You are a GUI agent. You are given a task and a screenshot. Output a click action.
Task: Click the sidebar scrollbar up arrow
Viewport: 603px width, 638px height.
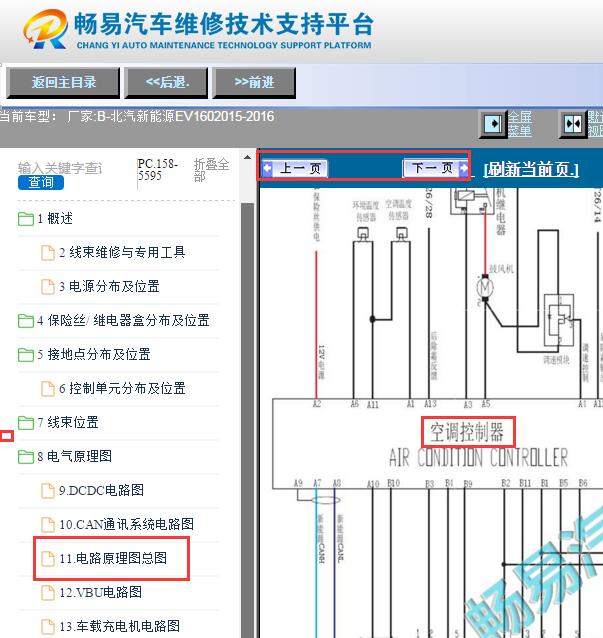[x=247, y=157]
